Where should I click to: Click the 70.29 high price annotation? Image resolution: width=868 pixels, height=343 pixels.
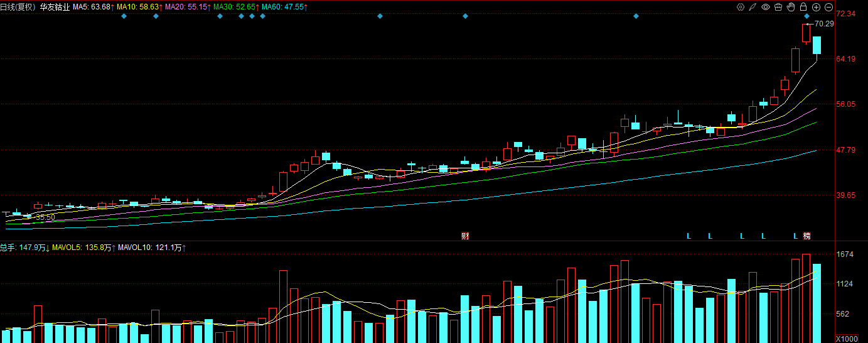(824, 24)
